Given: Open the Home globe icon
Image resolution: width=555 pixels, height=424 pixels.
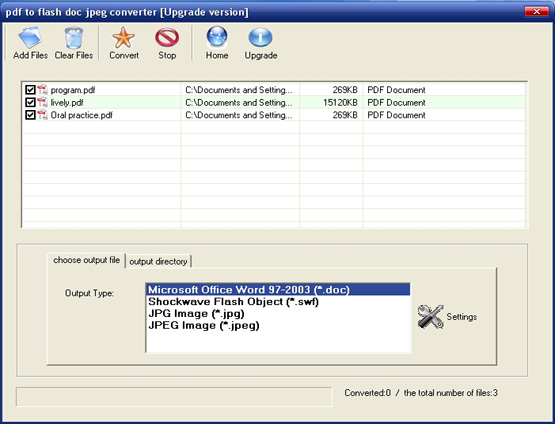Looking at the screenshot, I should point(217,37).
